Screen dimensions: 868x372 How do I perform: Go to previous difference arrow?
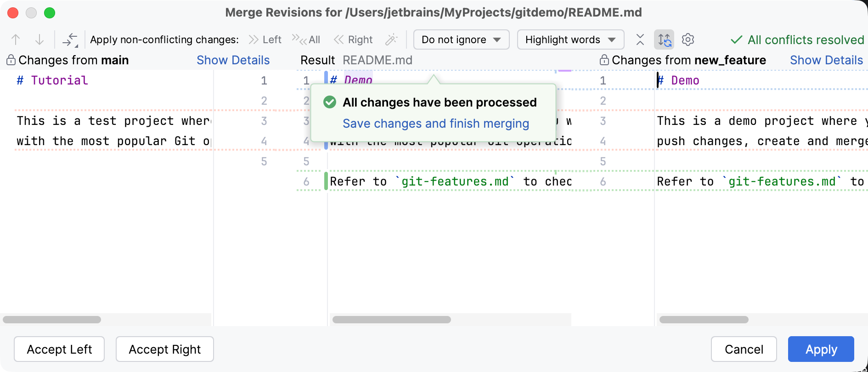(16, 40)
